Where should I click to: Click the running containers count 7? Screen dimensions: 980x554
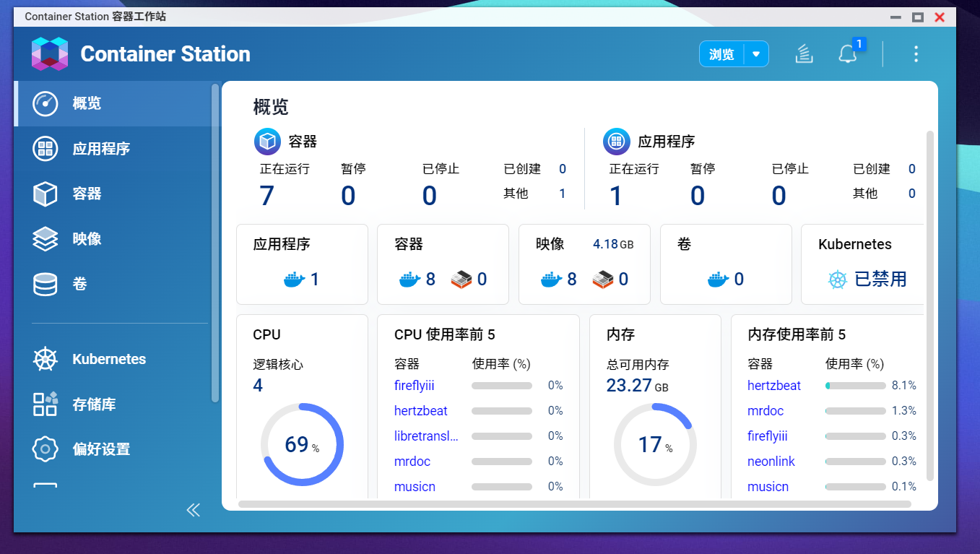tap(267, 196)
